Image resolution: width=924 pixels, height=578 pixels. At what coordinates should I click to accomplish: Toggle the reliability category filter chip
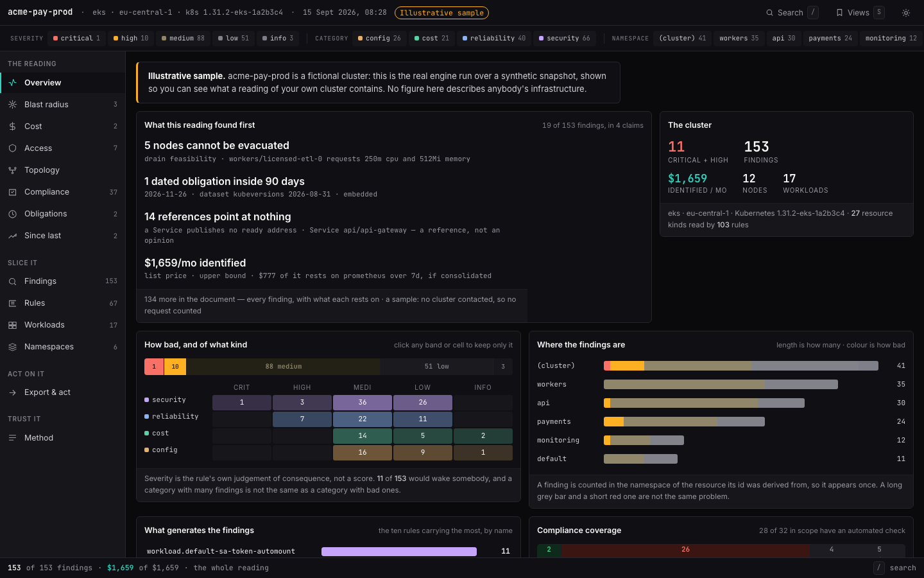494,39
